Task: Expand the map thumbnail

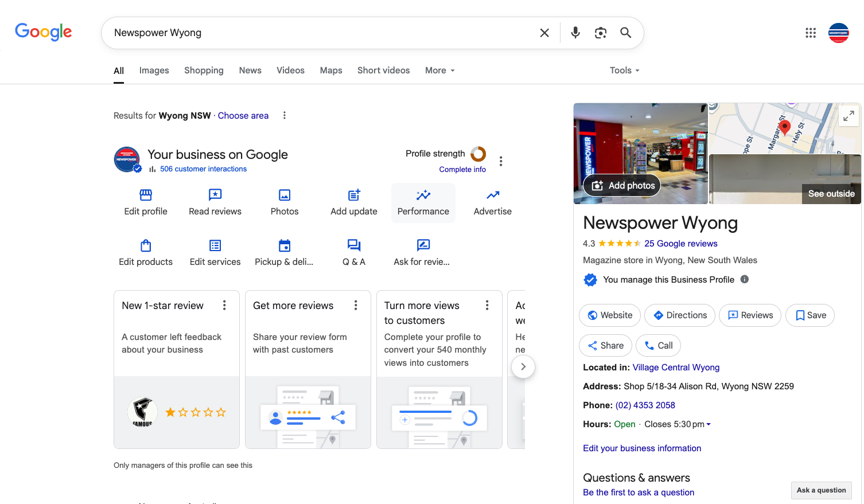Action: pyautogui.click(x=849, y=116)
